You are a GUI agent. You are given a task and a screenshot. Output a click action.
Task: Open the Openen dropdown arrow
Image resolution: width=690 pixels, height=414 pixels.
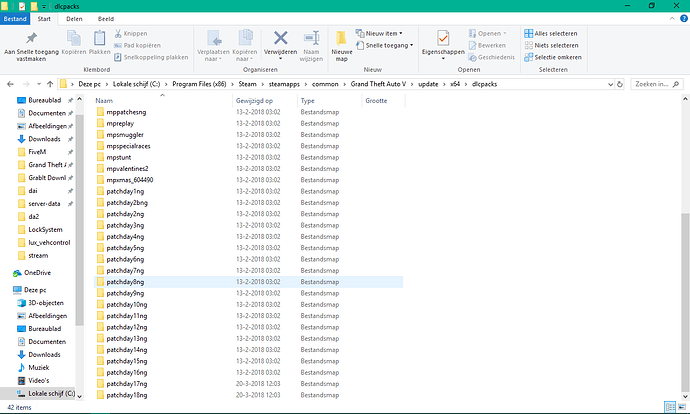(505, 33)
